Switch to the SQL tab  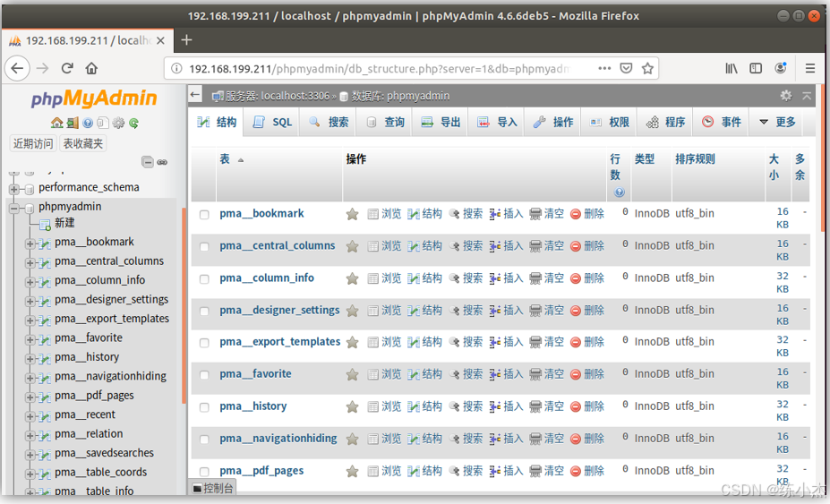272,123
